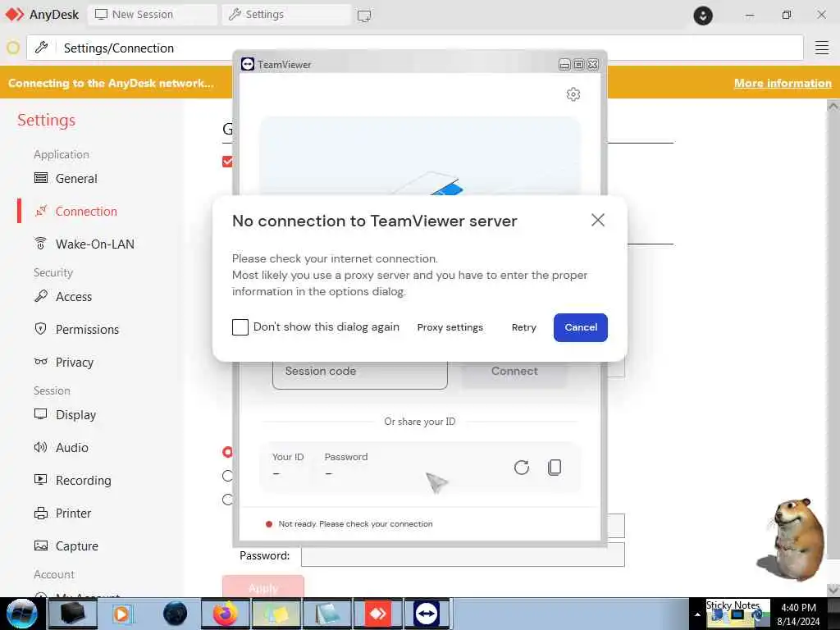Click the Permissions shield icon
The height and width of the screenshot is (630, 840).
click(x=41, y=329)
